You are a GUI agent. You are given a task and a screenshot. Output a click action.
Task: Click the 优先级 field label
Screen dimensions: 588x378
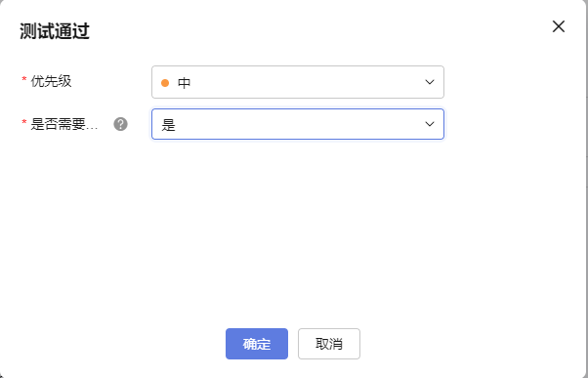(x=51, y=81)
